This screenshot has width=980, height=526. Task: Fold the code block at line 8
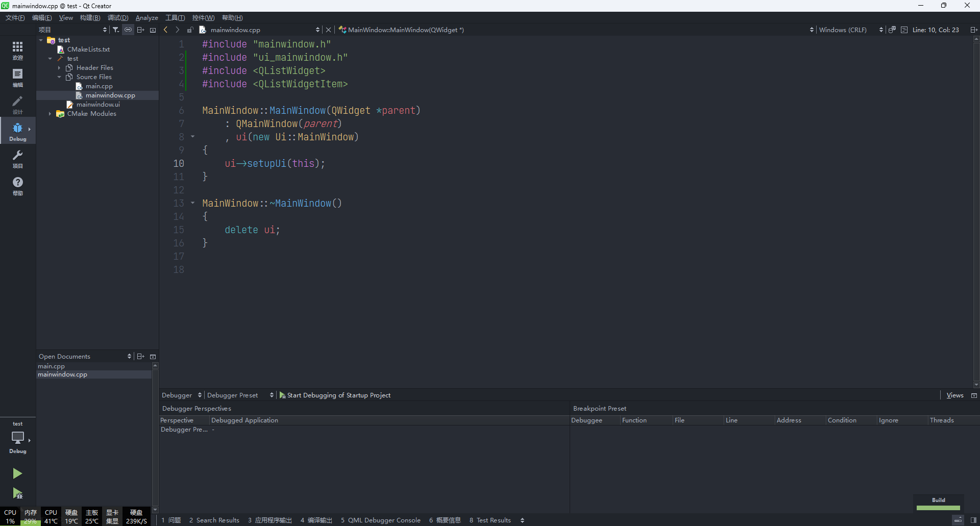[193, 136]
